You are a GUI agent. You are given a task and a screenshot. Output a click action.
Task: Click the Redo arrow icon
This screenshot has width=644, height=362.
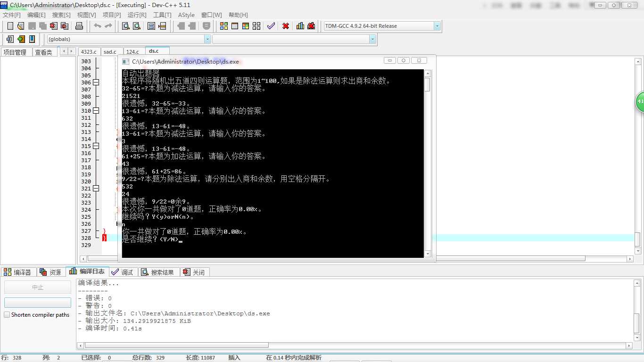[x=108, y=26]
